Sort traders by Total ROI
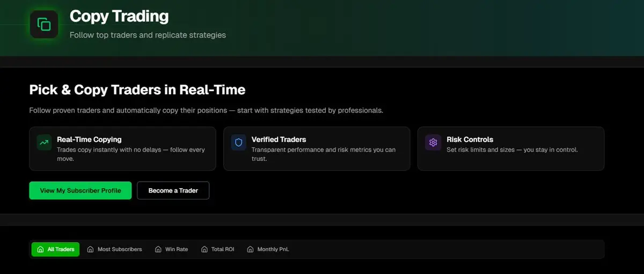644x274 pixels. [x=217, y=249]
